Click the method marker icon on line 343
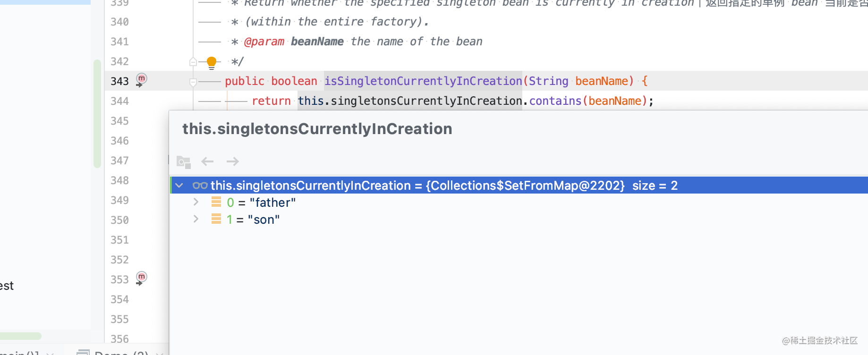The image size is (868, 355). click(141, 79)
